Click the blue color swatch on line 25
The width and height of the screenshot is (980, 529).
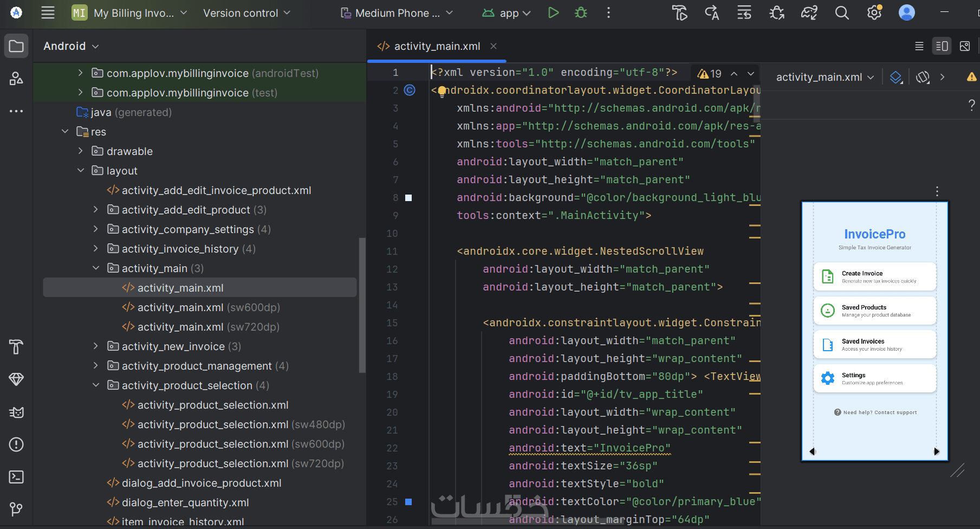(408, 502)
